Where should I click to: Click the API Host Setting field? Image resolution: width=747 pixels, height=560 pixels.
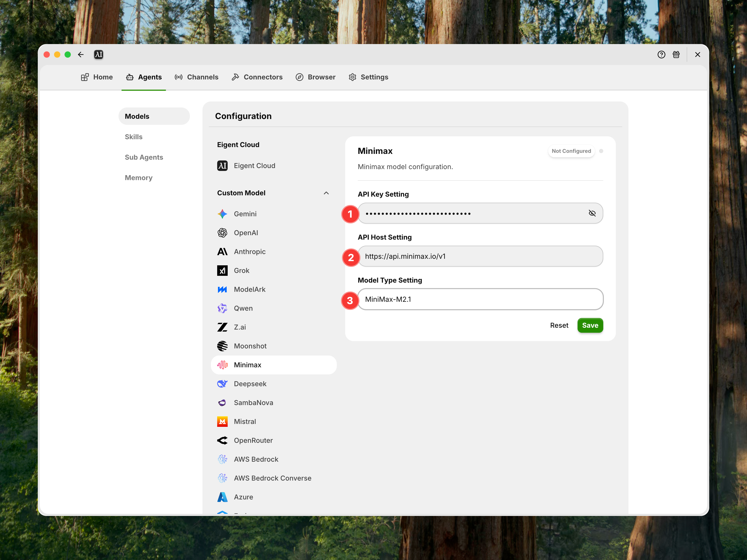(x=480, y=256)
